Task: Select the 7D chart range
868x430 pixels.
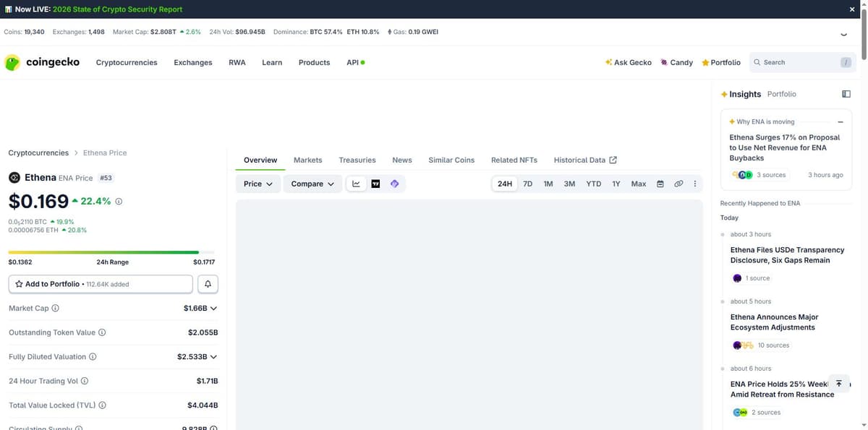Action: (528, 184)
